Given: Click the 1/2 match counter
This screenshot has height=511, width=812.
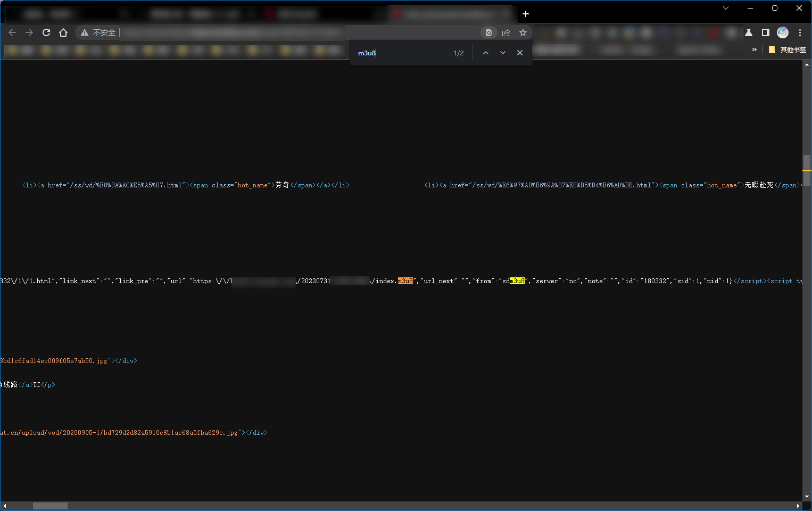Looking at the screenshot, I should 459,53.
